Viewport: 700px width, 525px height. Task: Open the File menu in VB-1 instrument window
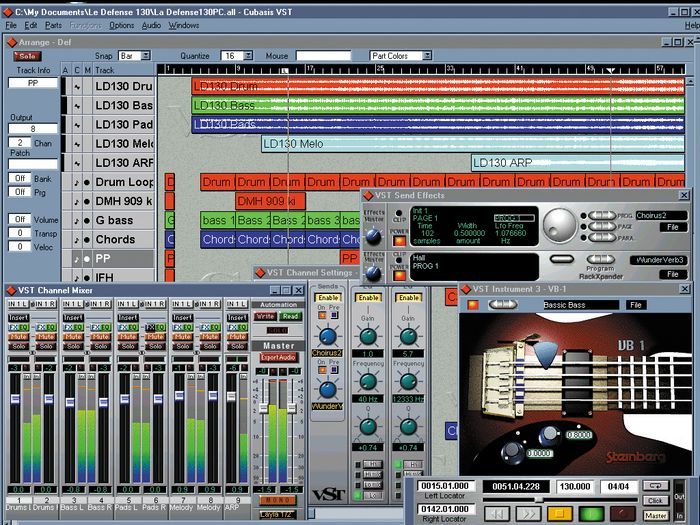pyautogui.click(x=636, y=305)
